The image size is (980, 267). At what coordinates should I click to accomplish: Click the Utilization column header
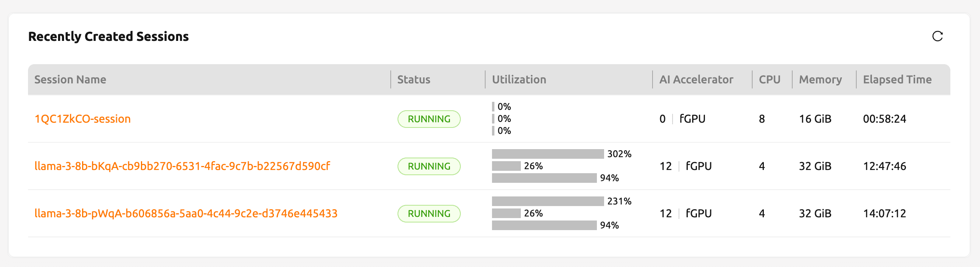pyautogui.click(x=519, y=80)
